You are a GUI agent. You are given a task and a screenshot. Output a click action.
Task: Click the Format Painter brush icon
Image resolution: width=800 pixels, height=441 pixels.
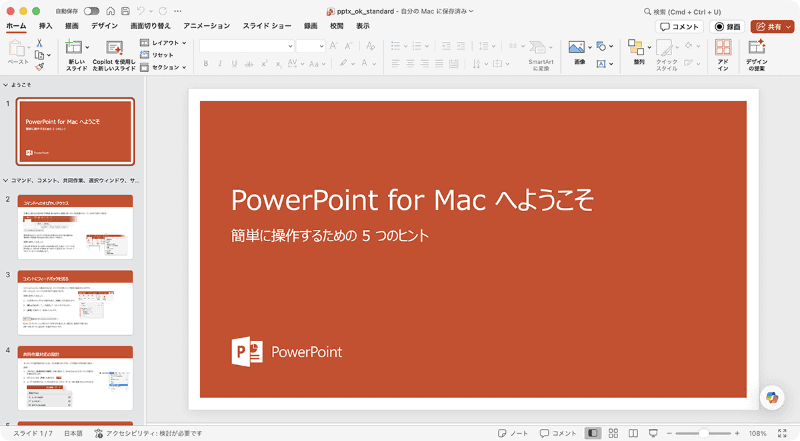[x=40, y=67]
